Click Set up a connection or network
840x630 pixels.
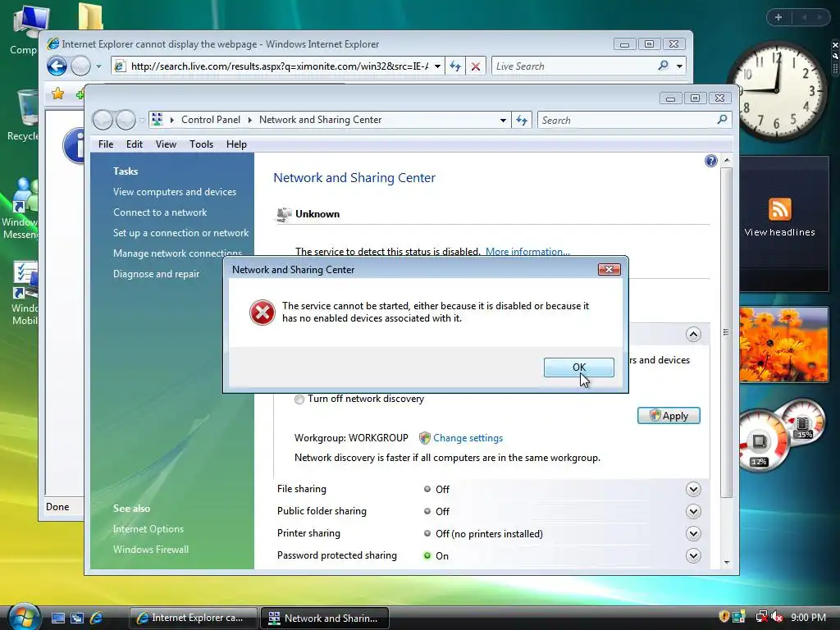coord(181,232)
